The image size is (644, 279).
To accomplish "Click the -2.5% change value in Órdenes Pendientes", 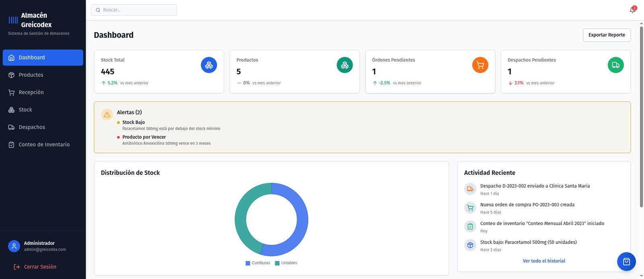I will 384,83.
